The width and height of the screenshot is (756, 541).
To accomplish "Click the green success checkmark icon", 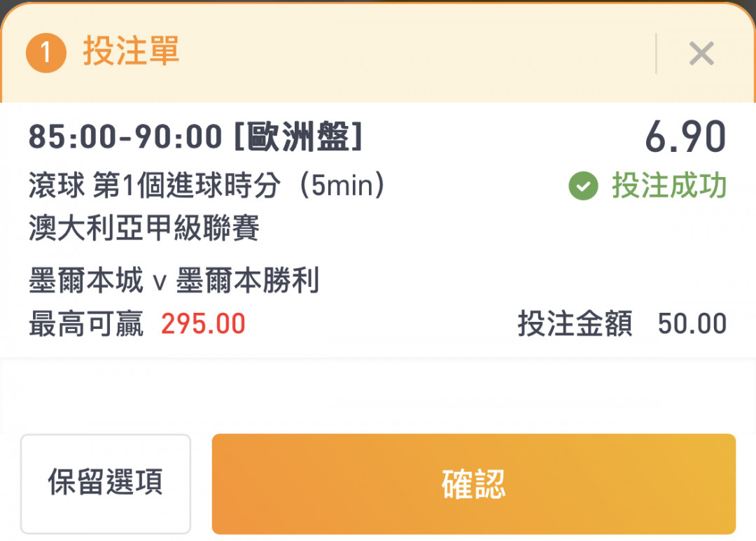I will [583, 185].
